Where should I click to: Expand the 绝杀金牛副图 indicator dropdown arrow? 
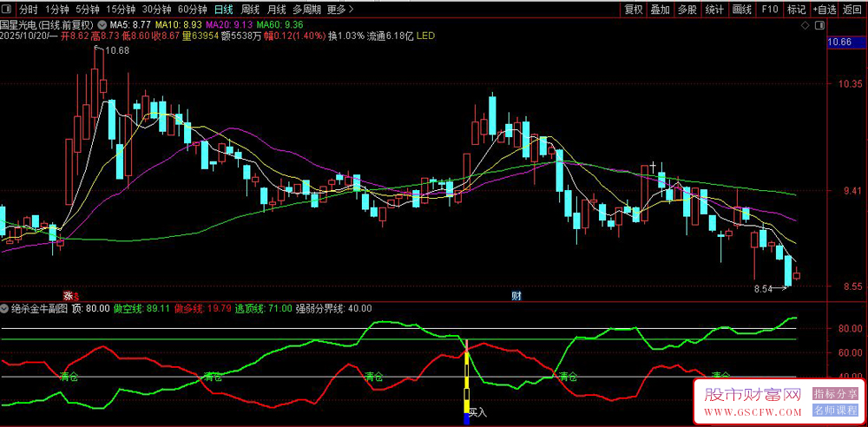(5, 308)
